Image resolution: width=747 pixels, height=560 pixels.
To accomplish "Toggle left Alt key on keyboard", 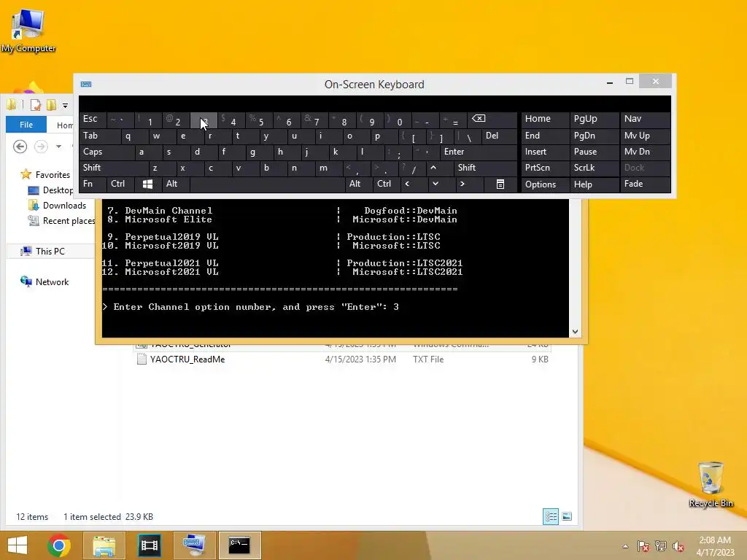I will pyautogui.click(x=175, y=184).
